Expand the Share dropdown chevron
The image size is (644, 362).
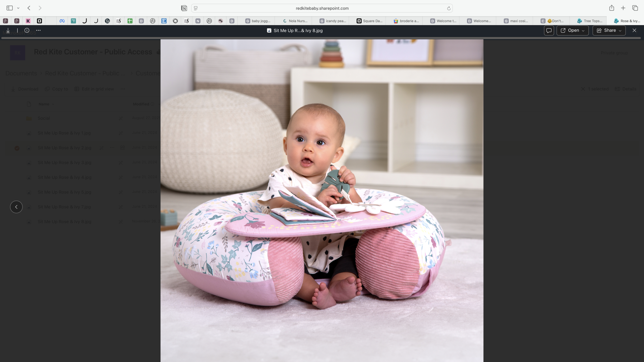620,31
